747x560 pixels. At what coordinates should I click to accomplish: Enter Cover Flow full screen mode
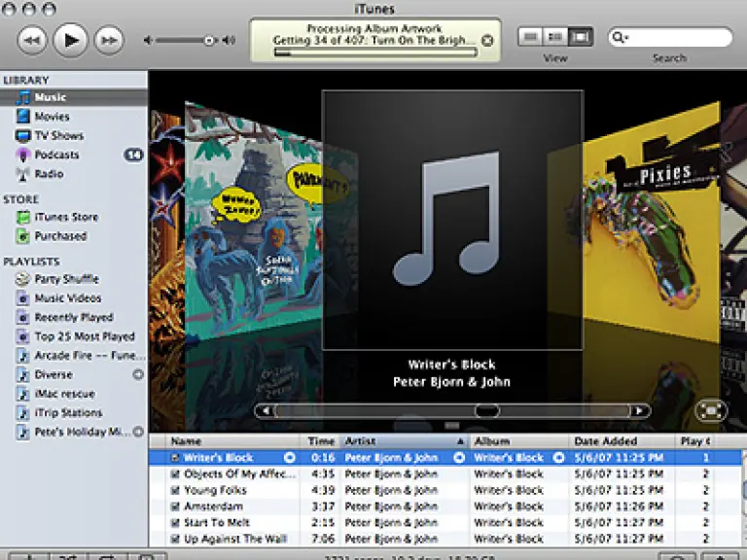pos(712,410)
